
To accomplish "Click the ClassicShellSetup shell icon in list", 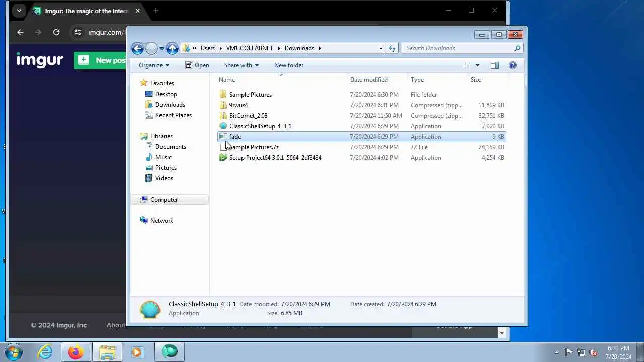I will [x=223, y=126].
